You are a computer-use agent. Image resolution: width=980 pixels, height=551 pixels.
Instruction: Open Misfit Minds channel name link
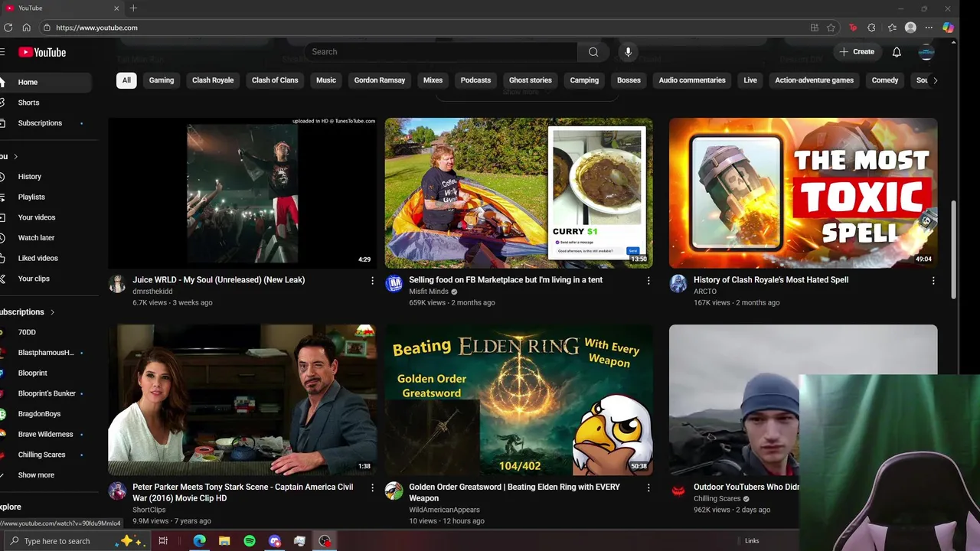429,292
